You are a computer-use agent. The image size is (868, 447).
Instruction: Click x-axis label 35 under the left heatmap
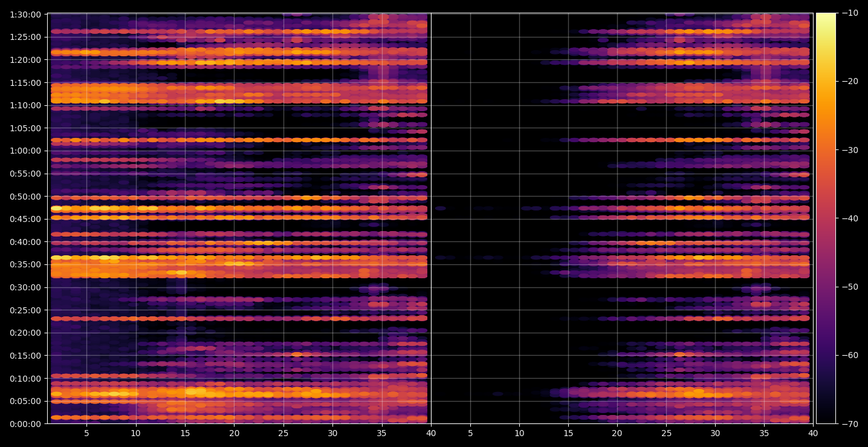click(x=382, y=434)
